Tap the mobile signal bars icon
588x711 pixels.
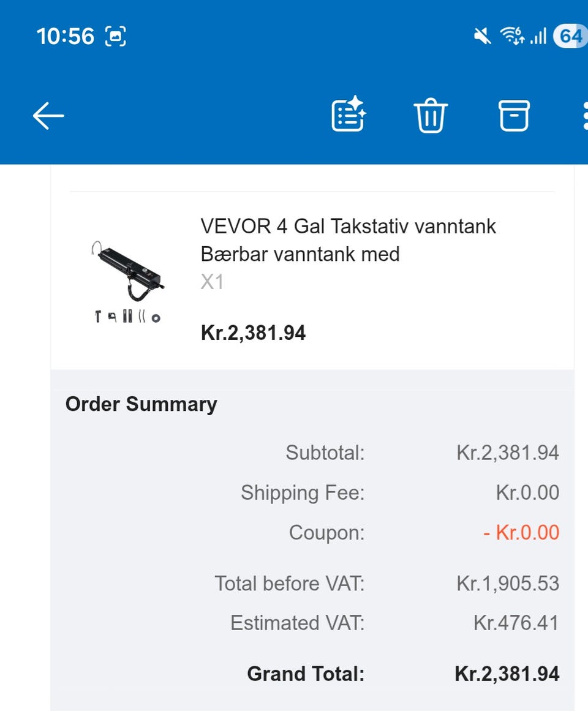538,37
